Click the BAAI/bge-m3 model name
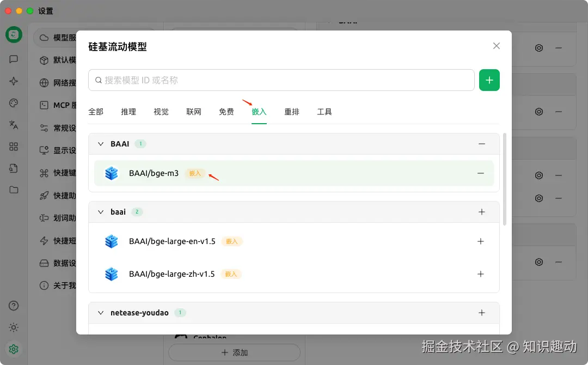The image size is (588, 365). click(154, 173)
